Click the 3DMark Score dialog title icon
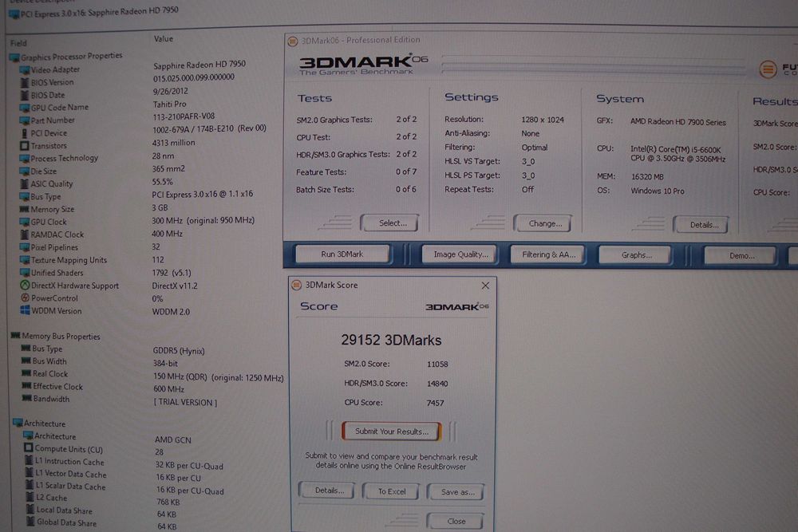 coord(296,286)
